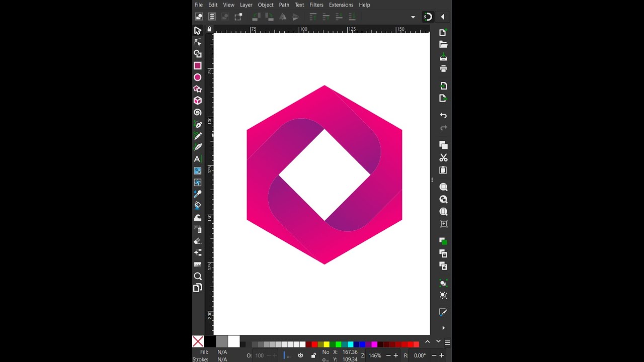The width and height of the screenshot is (644, 362).
Task: Increase zoom with plus button
Action: click(x=396, y=355)
